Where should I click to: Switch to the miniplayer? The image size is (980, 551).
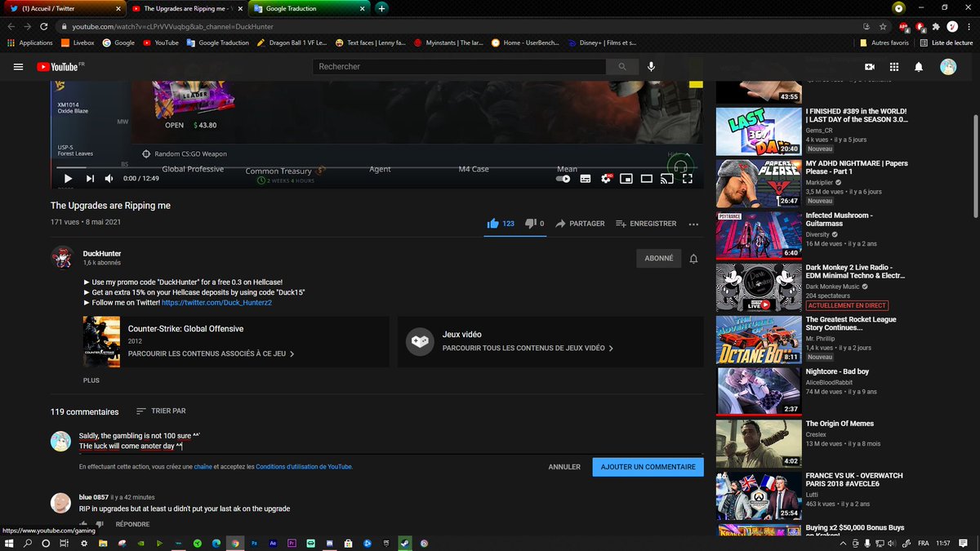click(626, 178)
